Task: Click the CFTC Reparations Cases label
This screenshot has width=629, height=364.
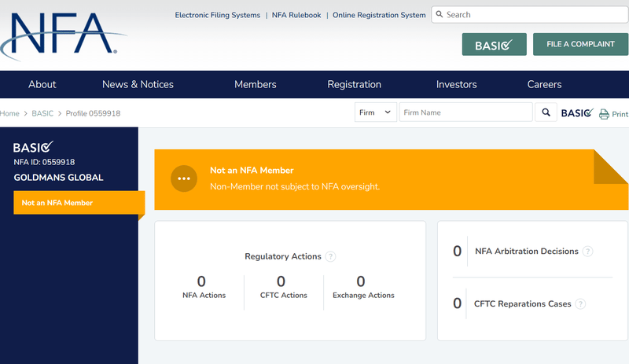Action: click(522, 303)
